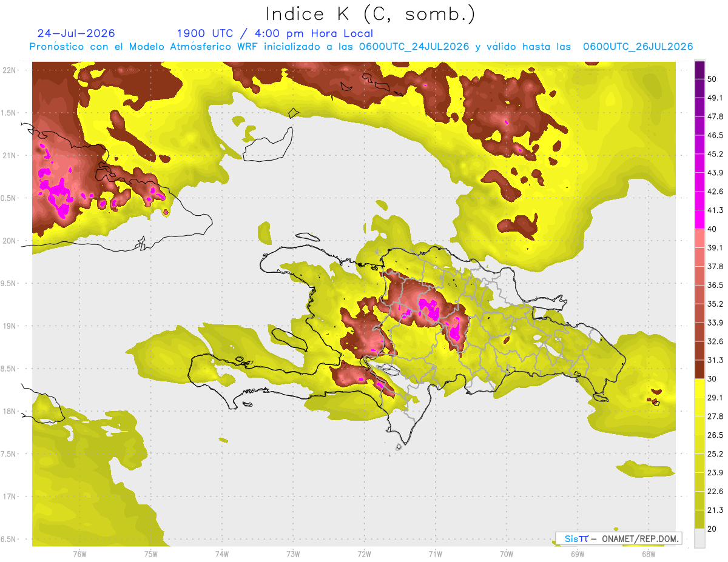Click the '1900 UTC / 4:00 pm Hora Local' time label
Viewport: 728px width, 562px height.
(x=275, y=33)
